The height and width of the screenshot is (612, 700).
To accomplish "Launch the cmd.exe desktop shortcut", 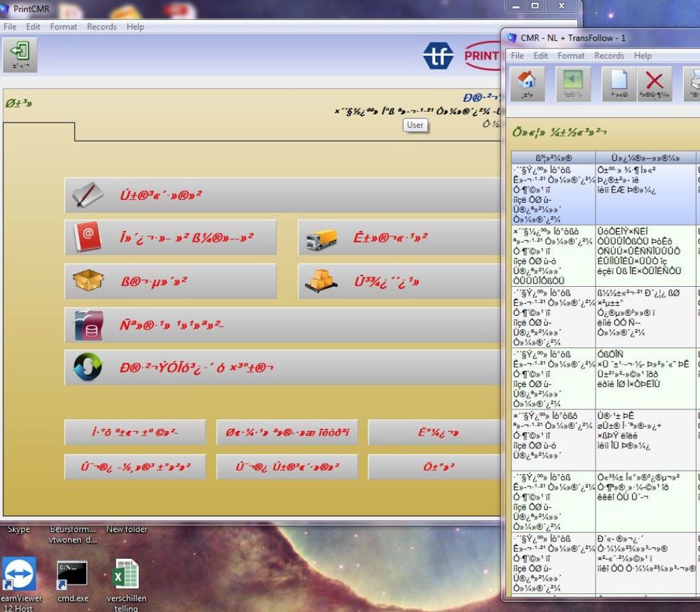I will coord(71,576).
